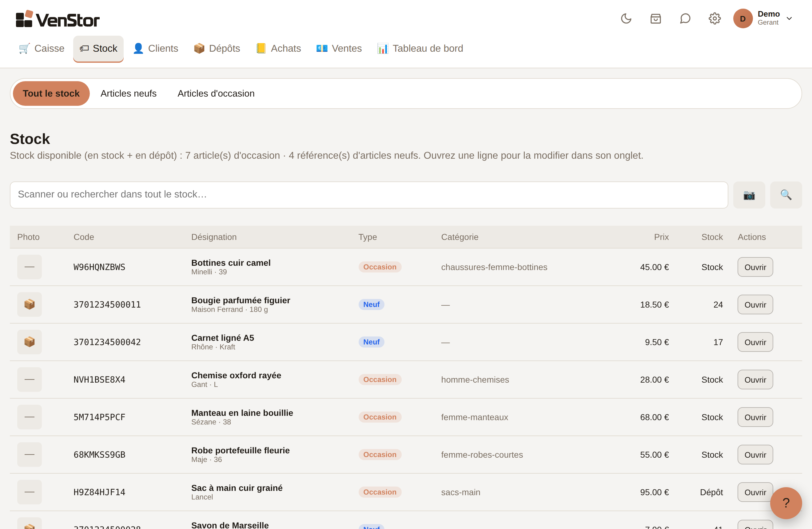Open the Carnet ligné A5 row
The height and width of the screenshot is (529, 812).
pyautogui.click(x=755, y=342)
